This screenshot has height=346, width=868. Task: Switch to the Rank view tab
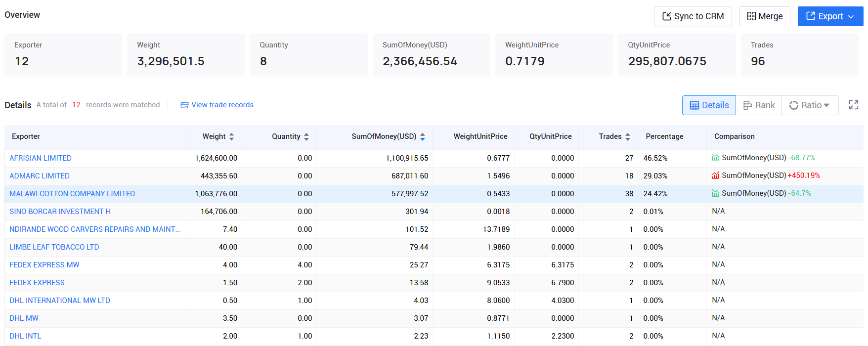759,105
